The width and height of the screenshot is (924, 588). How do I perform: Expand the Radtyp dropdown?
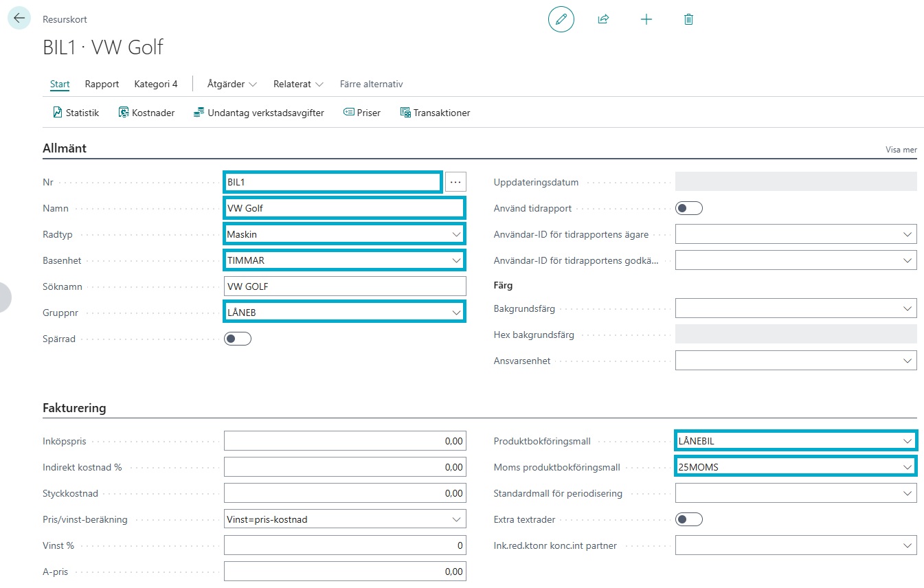[x=457, y=234]
